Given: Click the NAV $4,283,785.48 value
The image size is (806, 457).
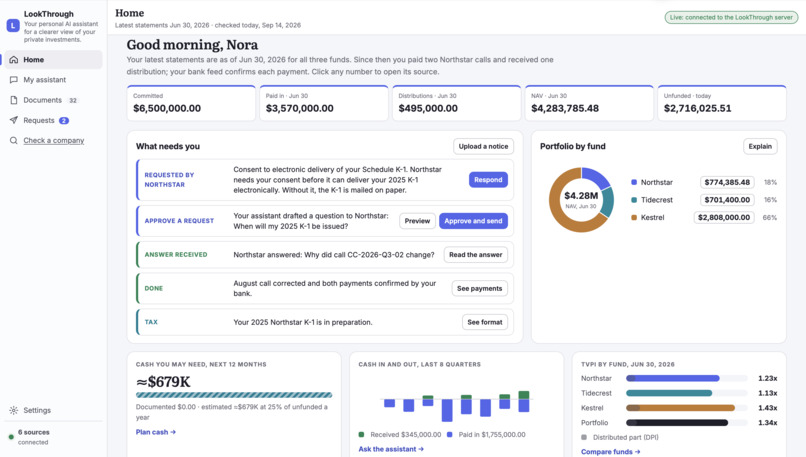Looking at the screenshot, I should [565, 108].
